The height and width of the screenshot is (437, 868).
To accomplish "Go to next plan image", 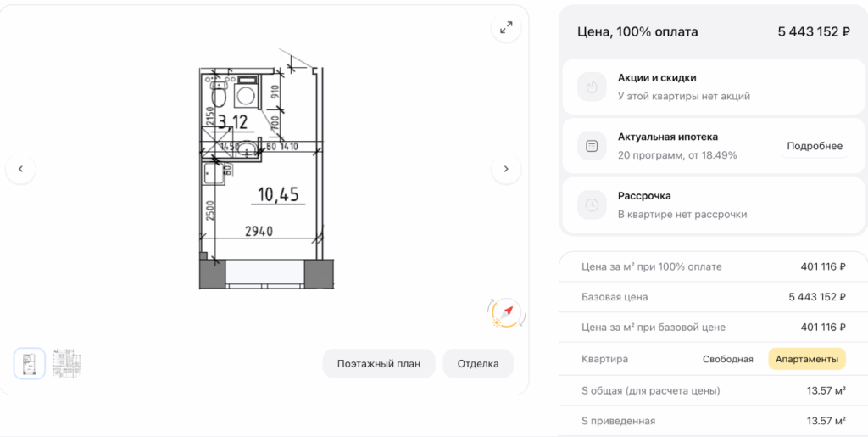I will (x=506, y=169).
